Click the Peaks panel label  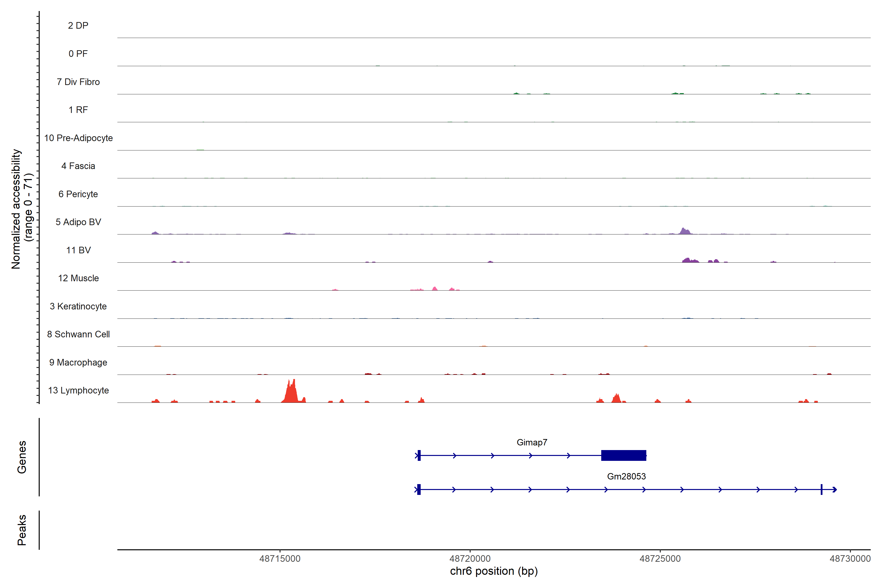click(22, 529)
